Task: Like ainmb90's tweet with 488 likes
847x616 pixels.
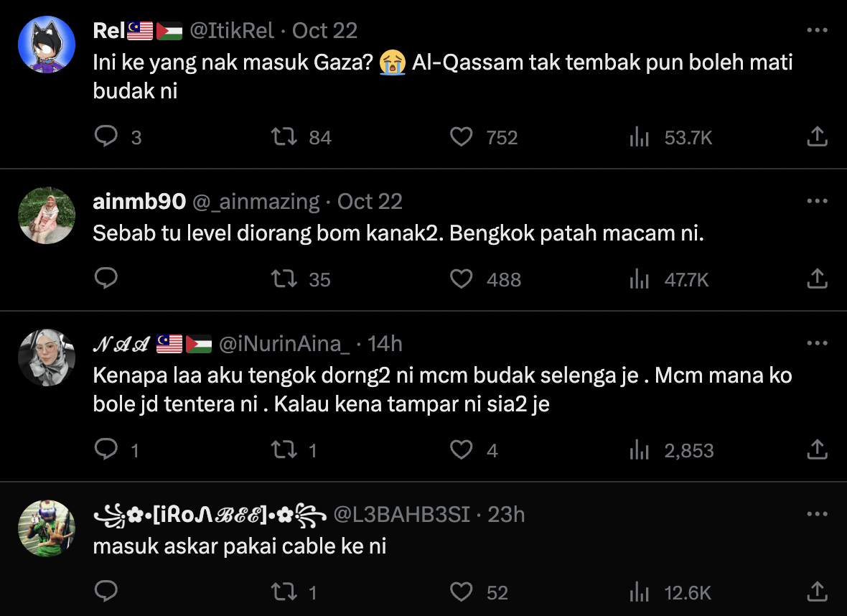Action: coord(461,279)
